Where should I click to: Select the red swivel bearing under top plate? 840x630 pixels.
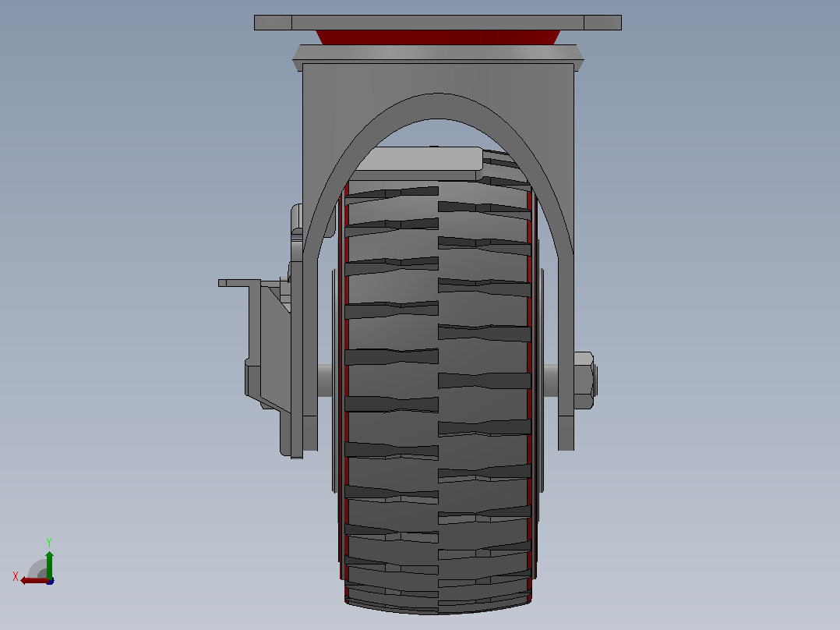pos(438,37)
